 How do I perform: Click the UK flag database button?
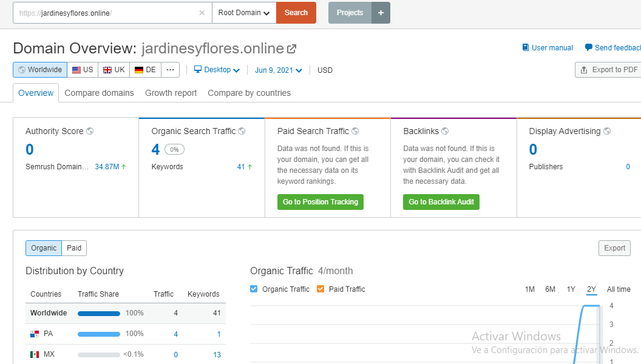(x=114, y=70)
